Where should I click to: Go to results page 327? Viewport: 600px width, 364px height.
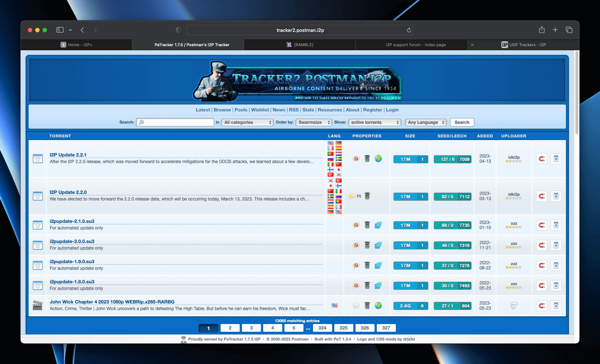(386, 328)
